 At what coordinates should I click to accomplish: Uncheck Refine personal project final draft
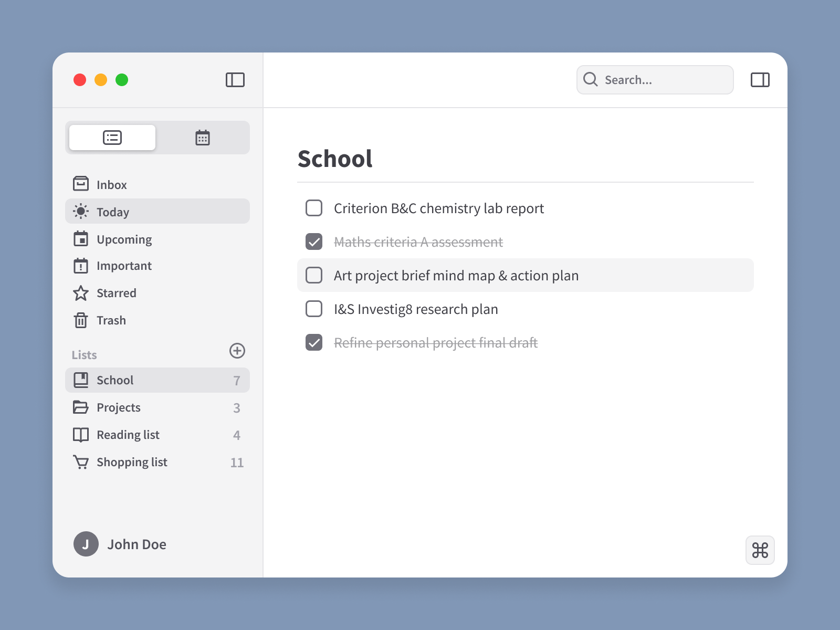(x=314, y=342)
